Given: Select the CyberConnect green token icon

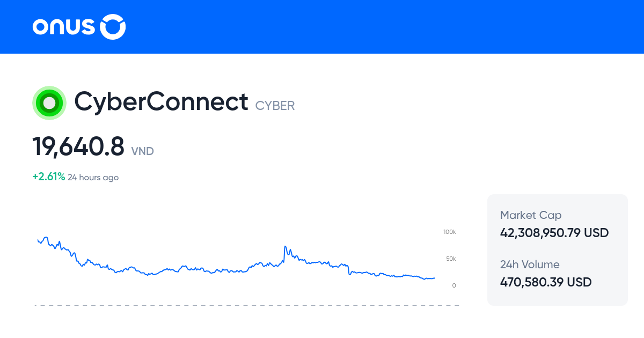Looking at the screenshot, I should coord(49,102).
